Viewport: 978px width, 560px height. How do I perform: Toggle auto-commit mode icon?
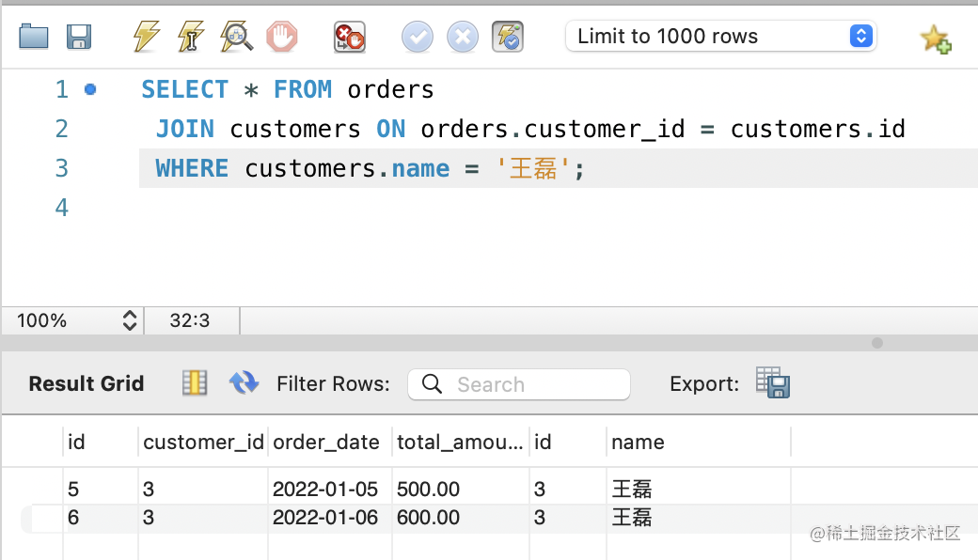point(508,38)
